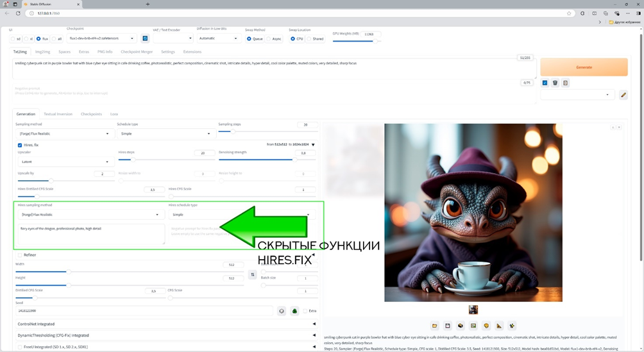Tick the Extra seed checkbox

(x=305, y=311)
